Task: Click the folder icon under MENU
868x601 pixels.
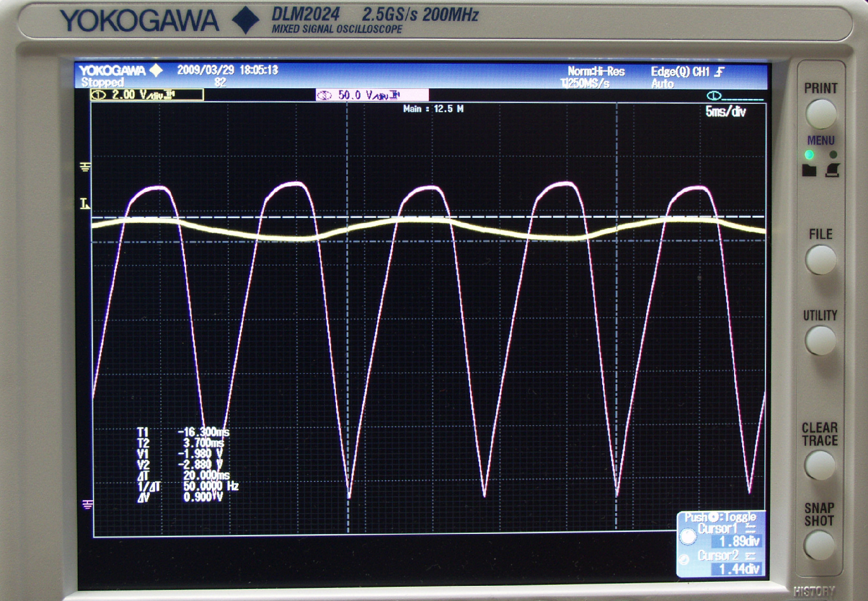Action: 809,170
